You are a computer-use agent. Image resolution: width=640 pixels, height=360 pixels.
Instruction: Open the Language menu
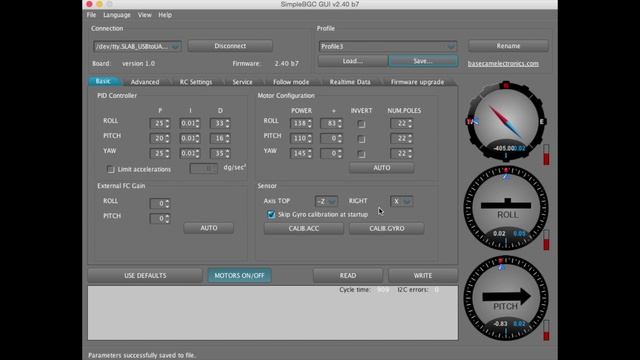(117, 15)
